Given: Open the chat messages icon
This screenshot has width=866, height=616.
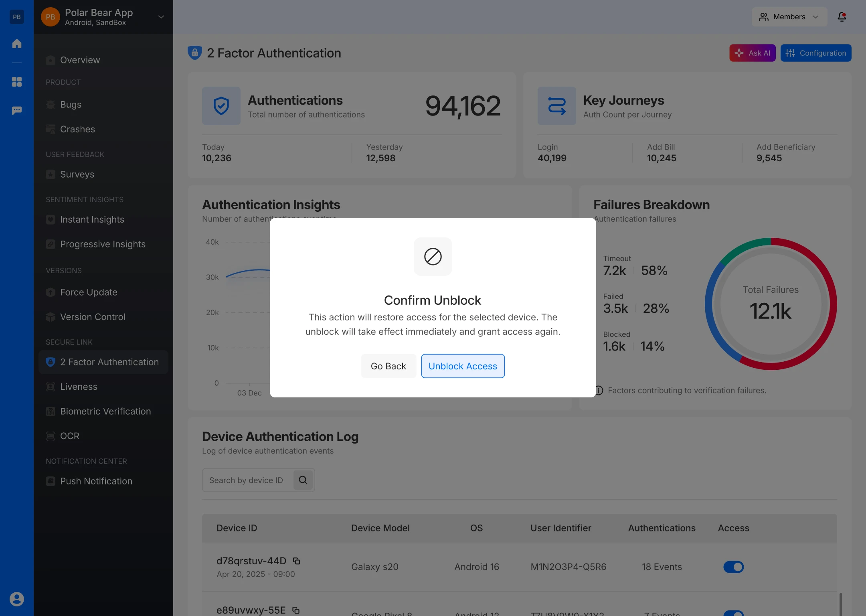Looking at the screenshot, I should [x=17, y=110].
